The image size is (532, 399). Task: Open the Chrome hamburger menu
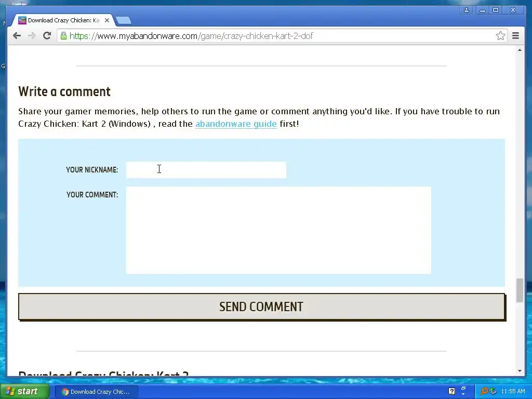pyautogui.click(x=515, y=36)
